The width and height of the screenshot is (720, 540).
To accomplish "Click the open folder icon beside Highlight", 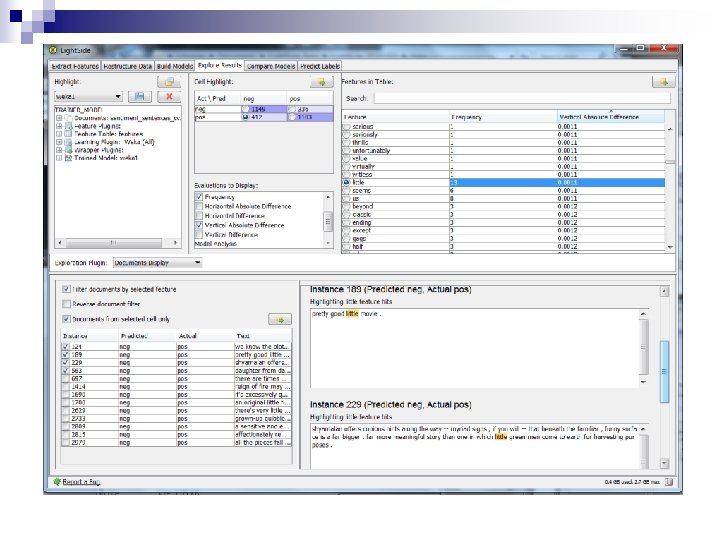I will point(171,81).
